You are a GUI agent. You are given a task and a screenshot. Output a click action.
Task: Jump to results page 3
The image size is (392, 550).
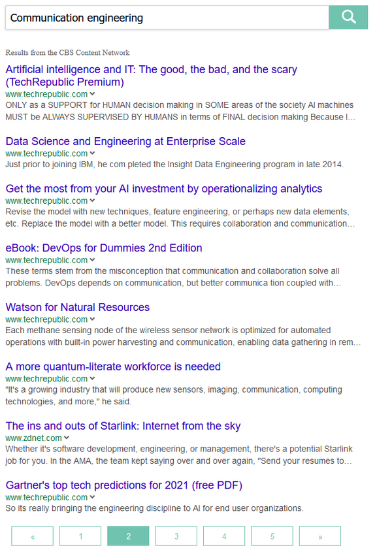coord(176,536)
